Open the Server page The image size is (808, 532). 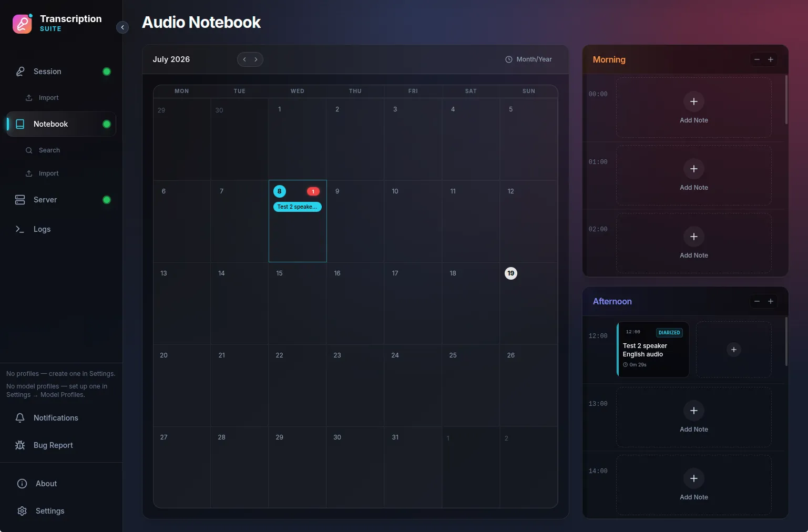click(x=61, y=200)
